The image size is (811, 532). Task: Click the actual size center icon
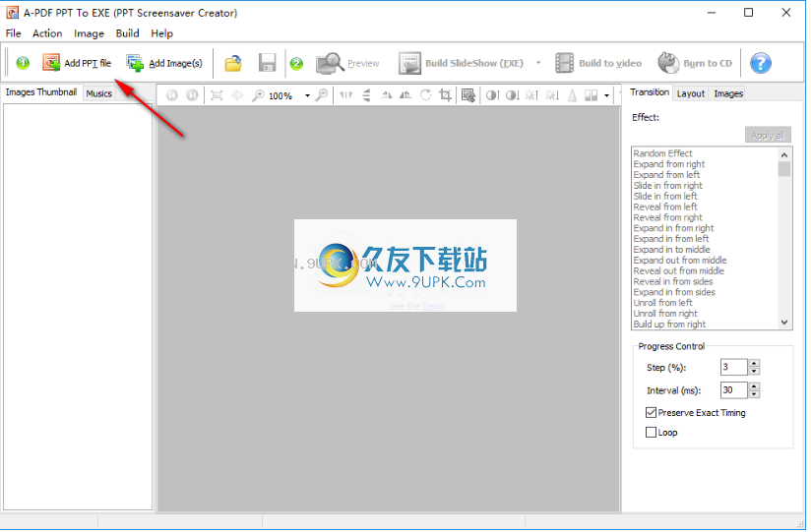point(237,95)
